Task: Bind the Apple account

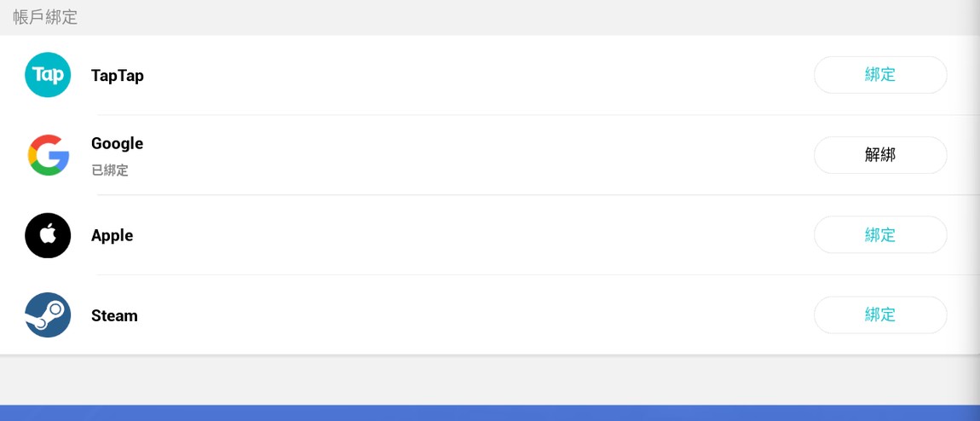Action: pyautogui.click(x=880, y=235)
